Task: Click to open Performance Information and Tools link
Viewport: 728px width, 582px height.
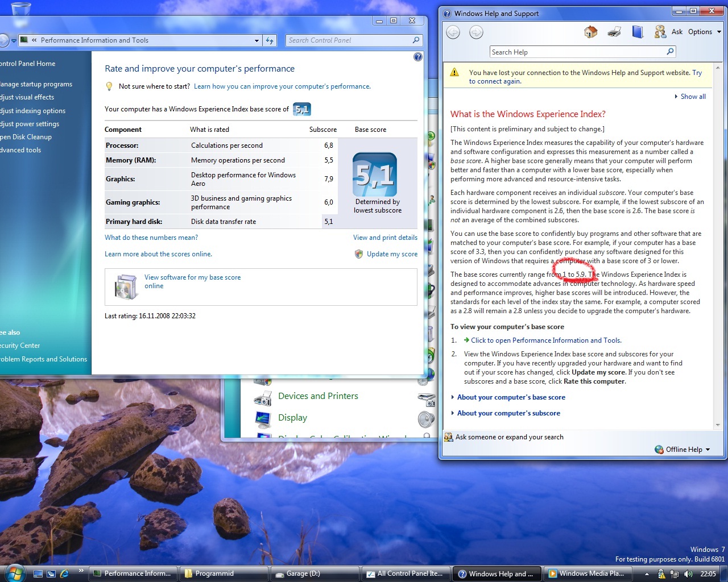Action: (546, 340)
